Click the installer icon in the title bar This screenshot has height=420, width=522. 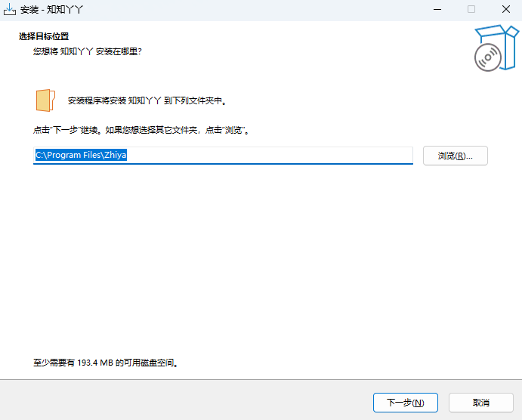coord(10,9)
